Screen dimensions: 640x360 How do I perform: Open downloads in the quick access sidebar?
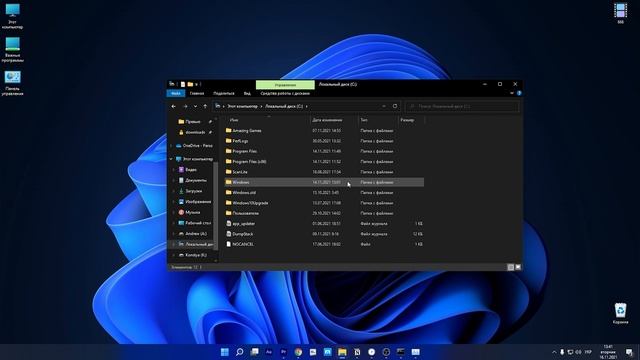pyautogui.click(x=195, y=132)
